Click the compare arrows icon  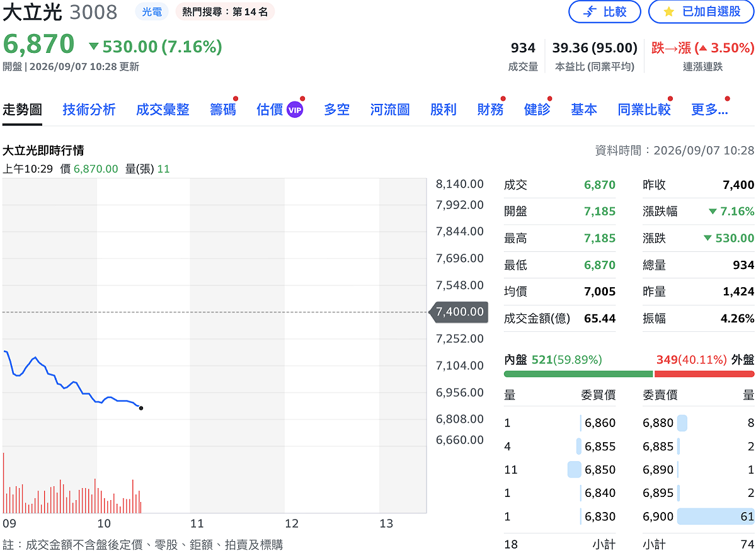(590, 12)
